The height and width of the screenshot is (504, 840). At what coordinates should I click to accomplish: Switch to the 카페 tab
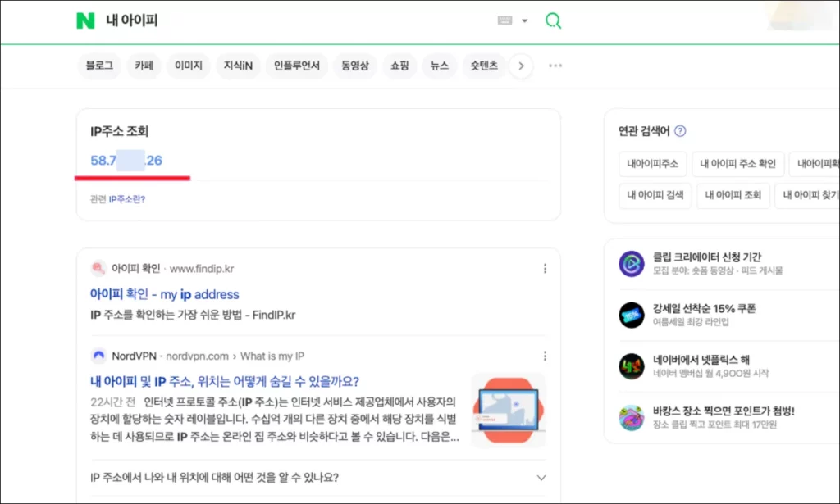[144, 66]
